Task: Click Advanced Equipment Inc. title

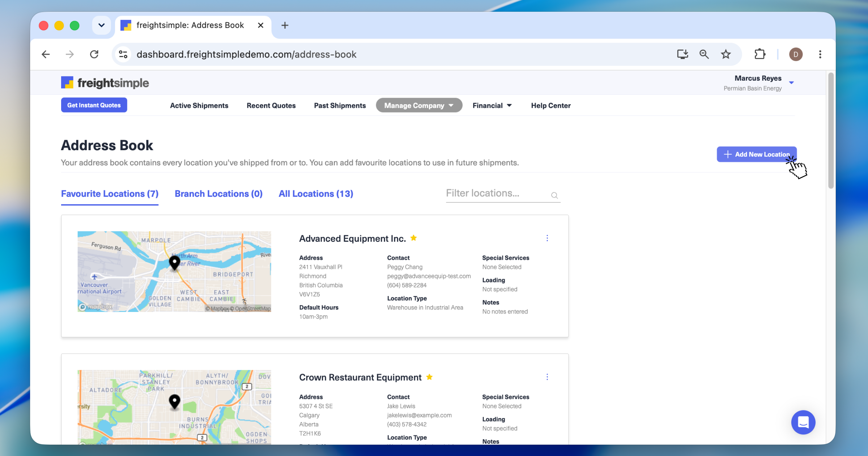Action: 352,239
